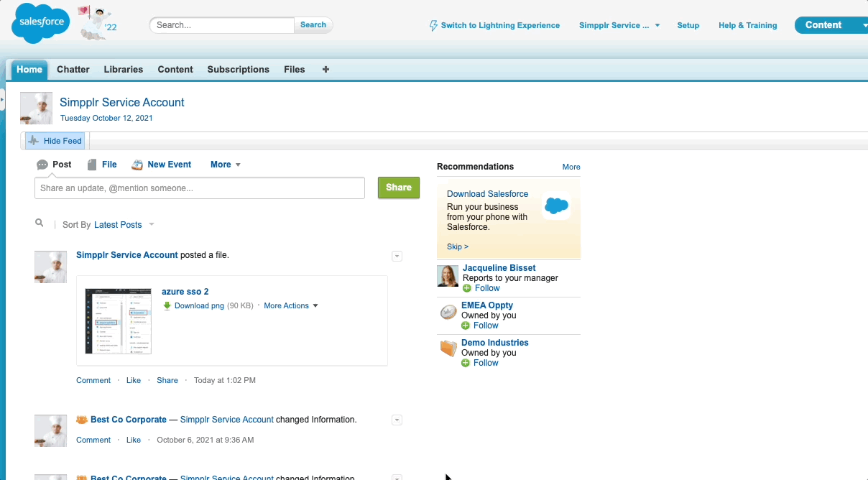Click Download png link
Image resolution: width=868 pixels, height=480 pixels.
click(200, 305)
